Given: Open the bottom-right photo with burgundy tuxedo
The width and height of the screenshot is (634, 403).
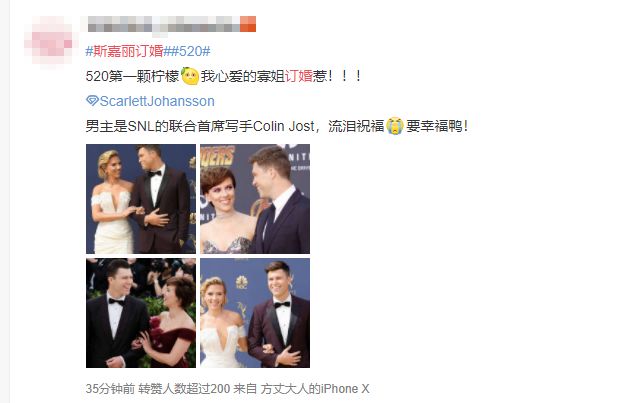Looking at the screenshot, I should (255, 313).
